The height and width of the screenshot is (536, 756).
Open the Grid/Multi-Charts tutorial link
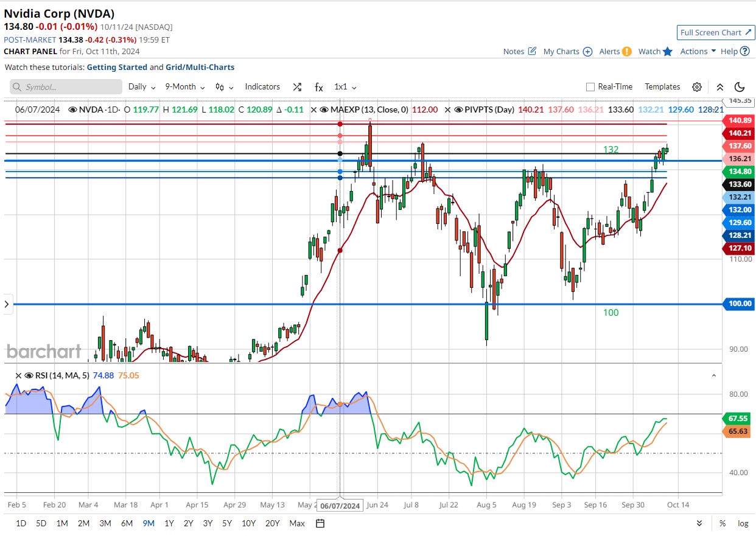click(200, 68)
